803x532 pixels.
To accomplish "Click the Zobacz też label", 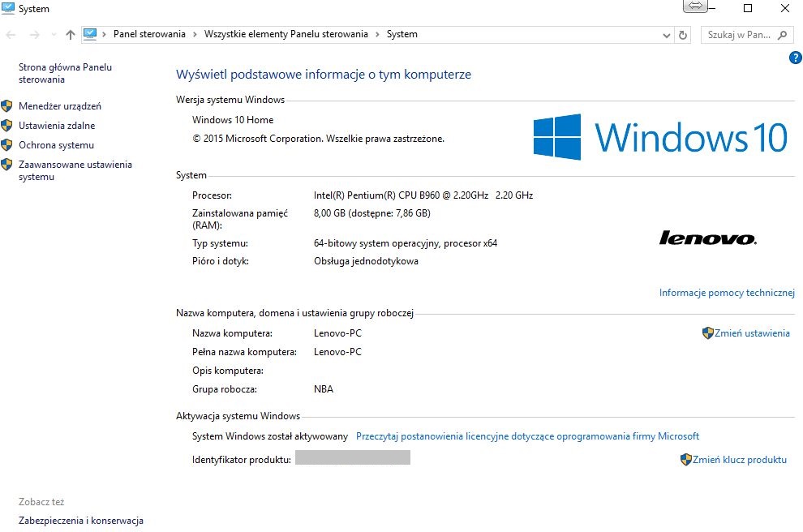I will pyautogui.click(x=41, y=502).
